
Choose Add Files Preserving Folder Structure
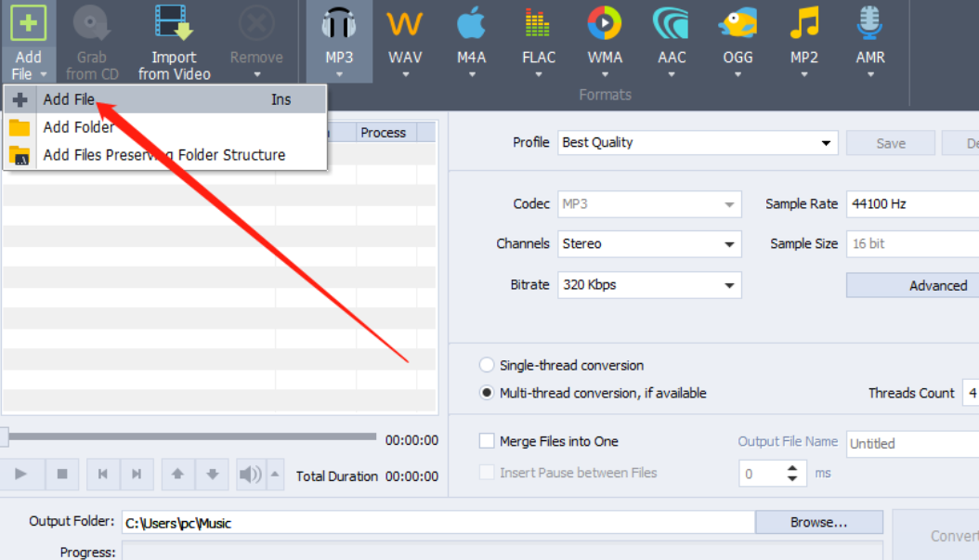164,155
